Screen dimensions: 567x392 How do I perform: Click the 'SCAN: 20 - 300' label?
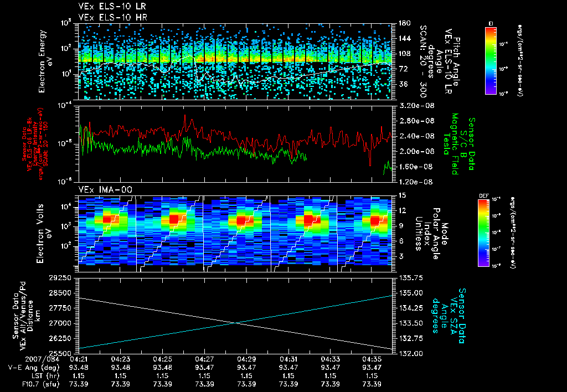(x=422, y=61)
